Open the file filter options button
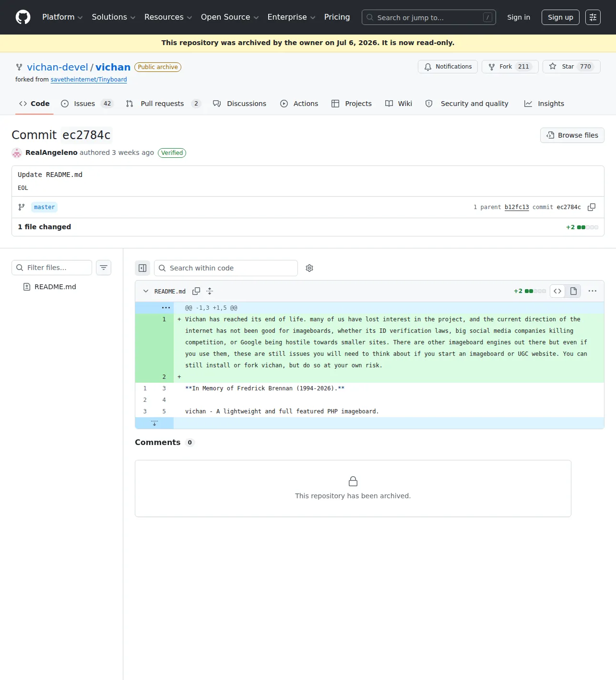 pos(104,268)
